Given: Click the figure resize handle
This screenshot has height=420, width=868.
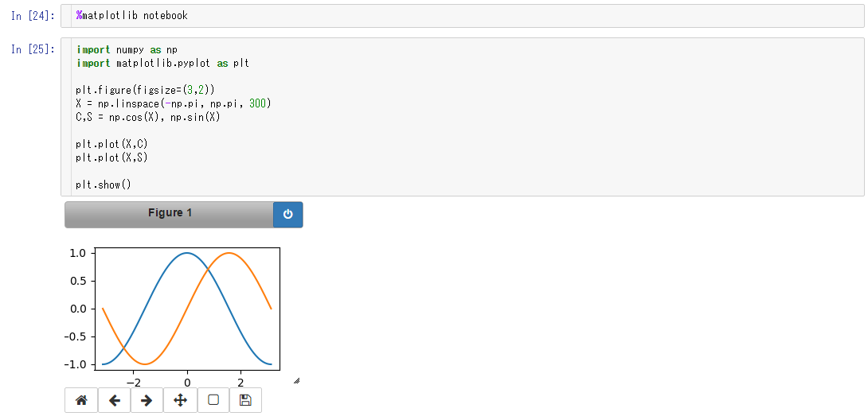Looking at the screenshot, I should click(x=297, y=380).
